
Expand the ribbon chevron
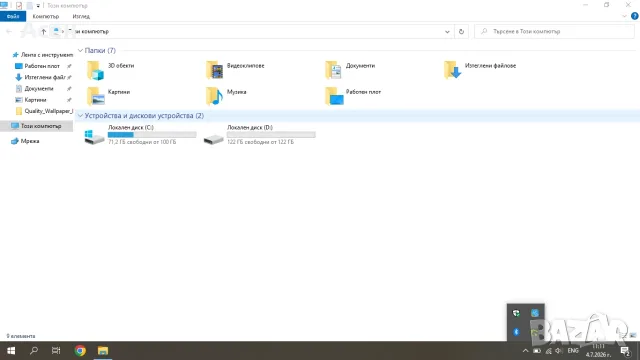click(x=624, y=16)
